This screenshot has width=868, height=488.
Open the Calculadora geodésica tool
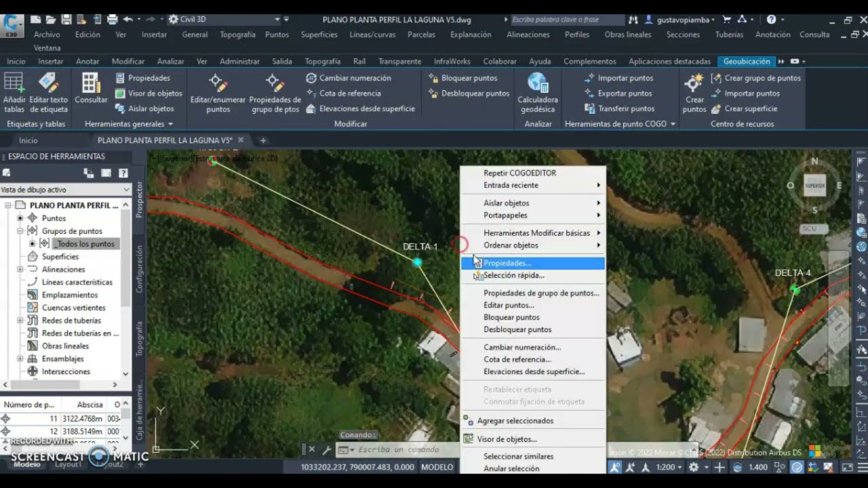(538, 94)
